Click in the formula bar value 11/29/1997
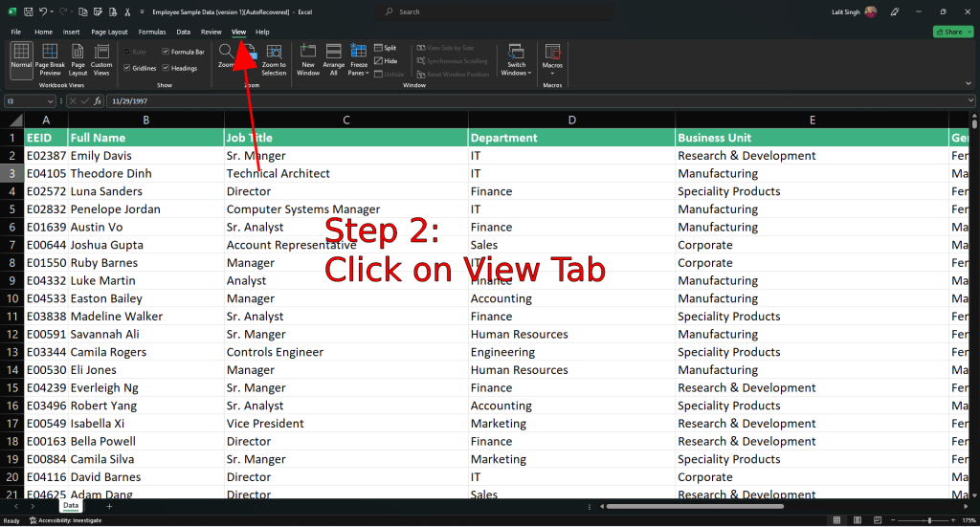 130,101
